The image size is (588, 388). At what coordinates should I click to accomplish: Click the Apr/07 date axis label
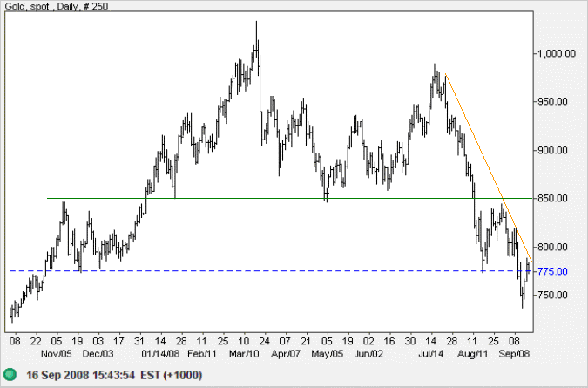[x=286, y=353]
